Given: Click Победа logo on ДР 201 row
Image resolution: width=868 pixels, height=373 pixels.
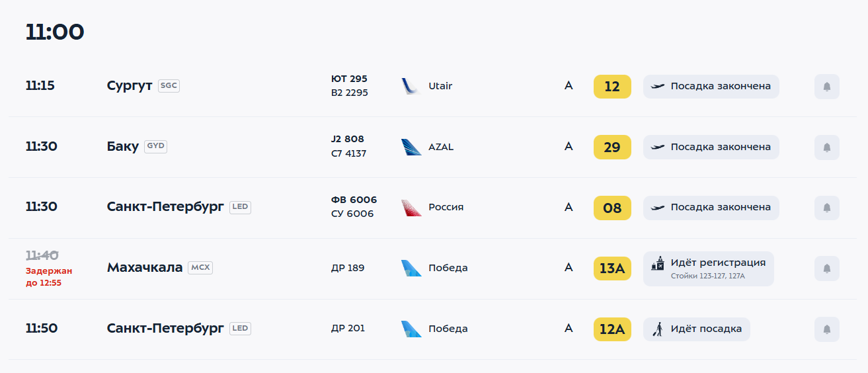Looking at the screenshot, I should (x=411, y=329).
